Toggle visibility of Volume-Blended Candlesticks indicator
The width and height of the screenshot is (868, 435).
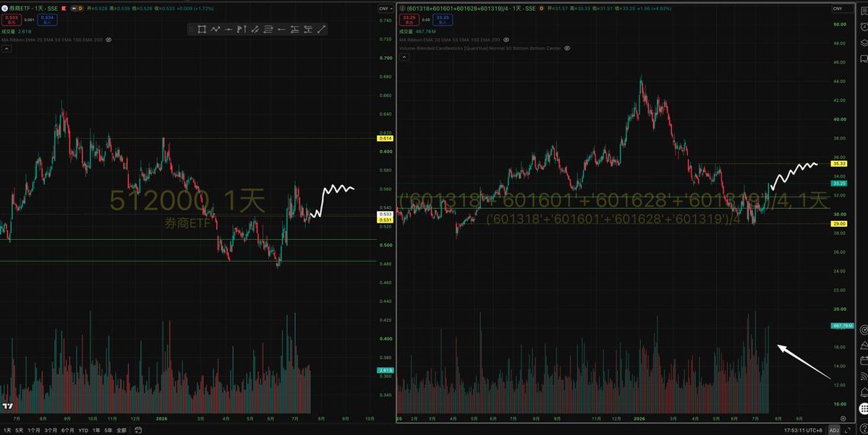[x=567, y=48]
